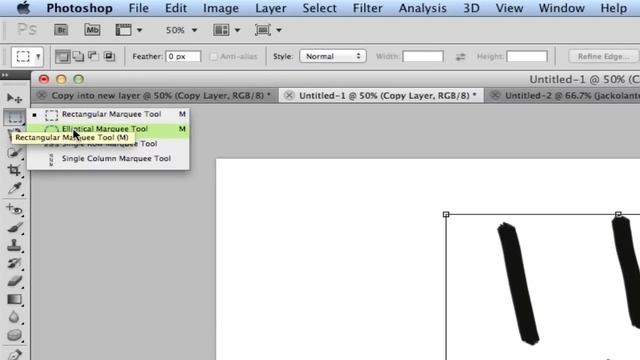The image size is (640, 360).
Task: Select the Spot Healing Brush tool
Action: pyautogui.click(x=14, y=209)
